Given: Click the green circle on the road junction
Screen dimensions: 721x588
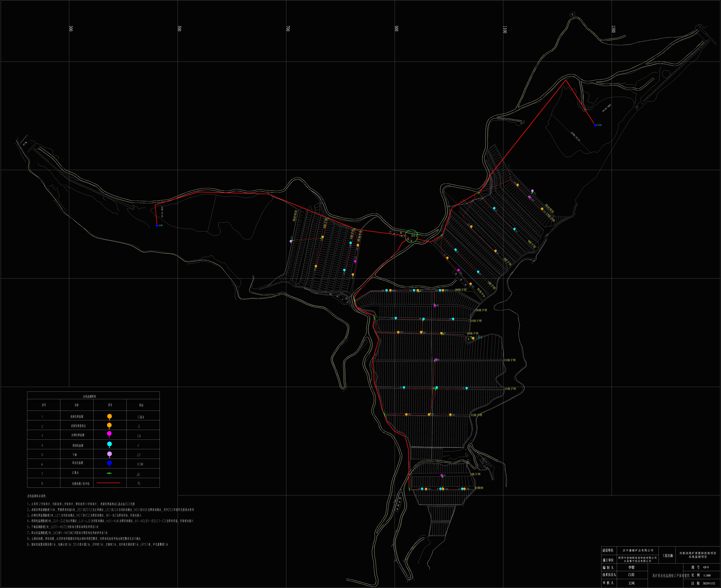Looking at the screenshot, I should pos(411,236).
